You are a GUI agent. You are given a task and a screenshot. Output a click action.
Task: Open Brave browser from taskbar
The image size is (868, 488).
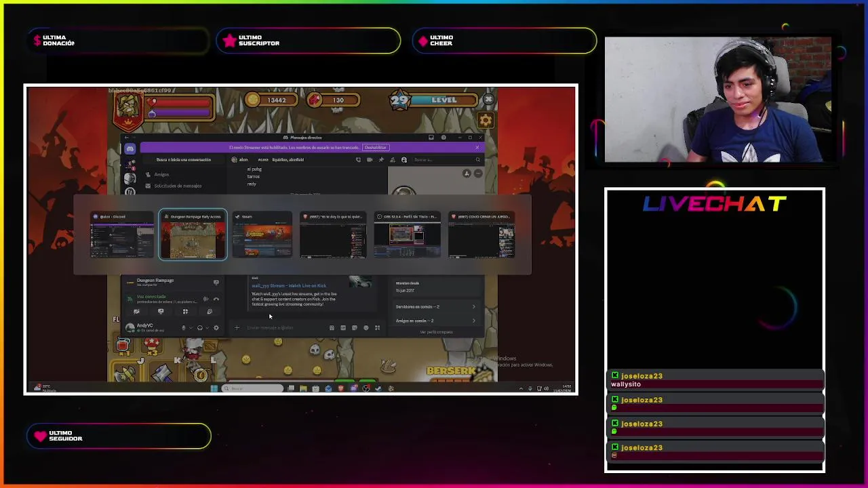[341, 388]
